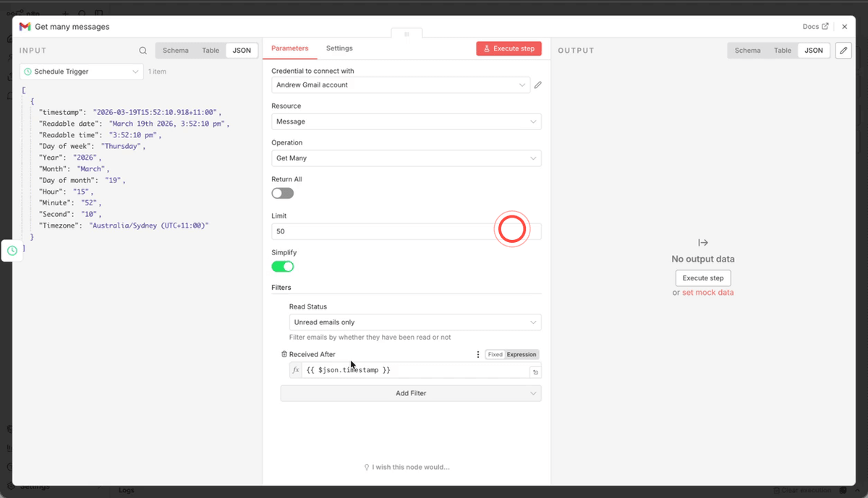Switch Received After to Fixed mode
868x498 pixels.
[x=495, y=354]
